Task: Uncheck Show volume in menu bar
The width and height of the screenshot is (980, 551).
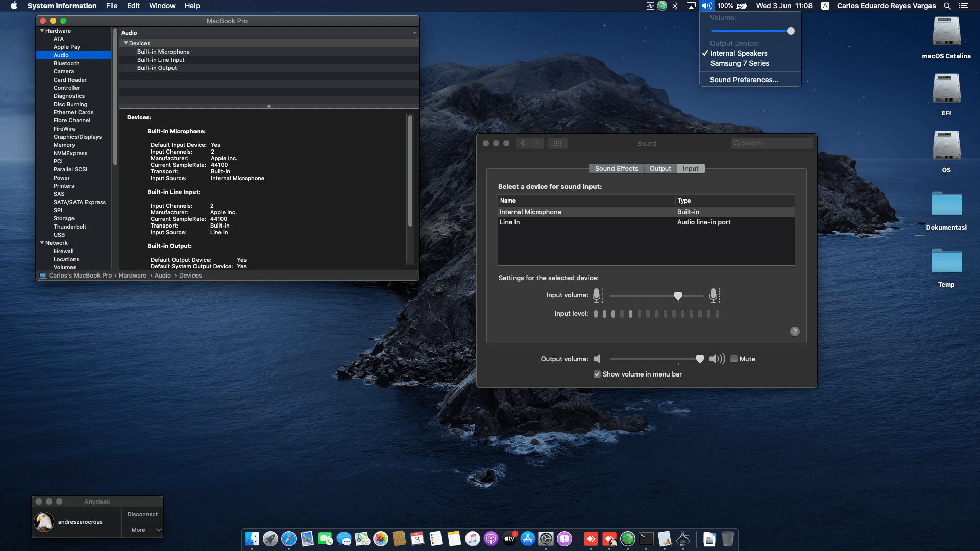Action: (x=597, y=374)
